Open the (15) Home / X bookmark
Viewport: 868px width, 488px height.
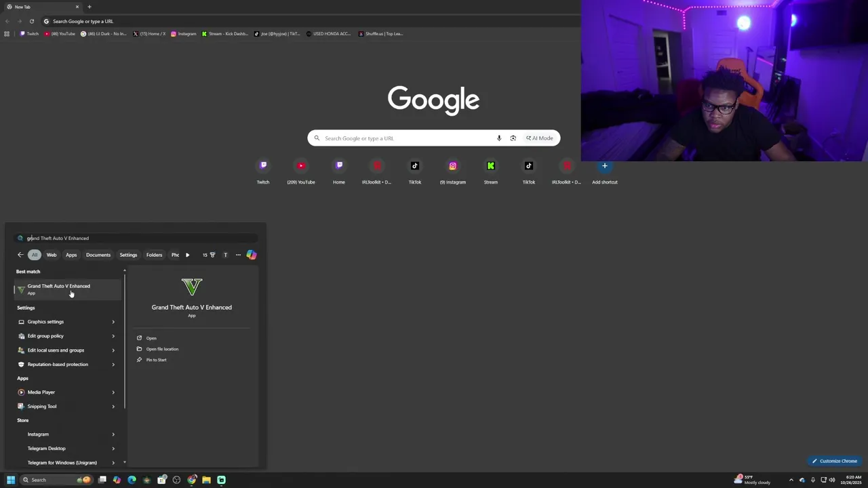point(149,34)
